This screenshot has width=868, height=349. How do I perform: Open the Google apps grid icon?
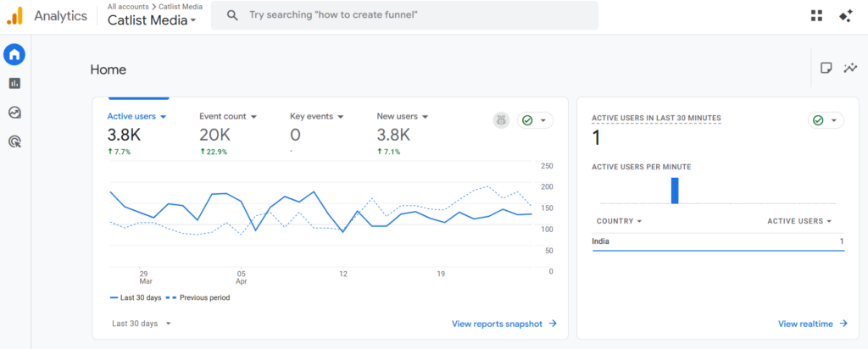tap(816, 15)
